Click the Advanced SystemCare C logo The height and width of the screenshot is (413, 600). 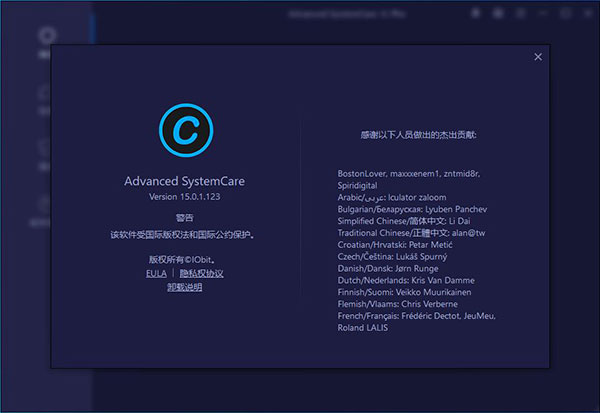(x=184, y=129)
